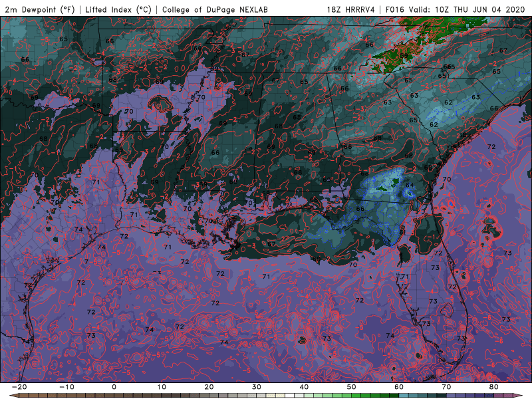Viewport: 532px width, 399px height.
Task: Click the 70 tick label on color scale
Action: [x=446, y=387]
